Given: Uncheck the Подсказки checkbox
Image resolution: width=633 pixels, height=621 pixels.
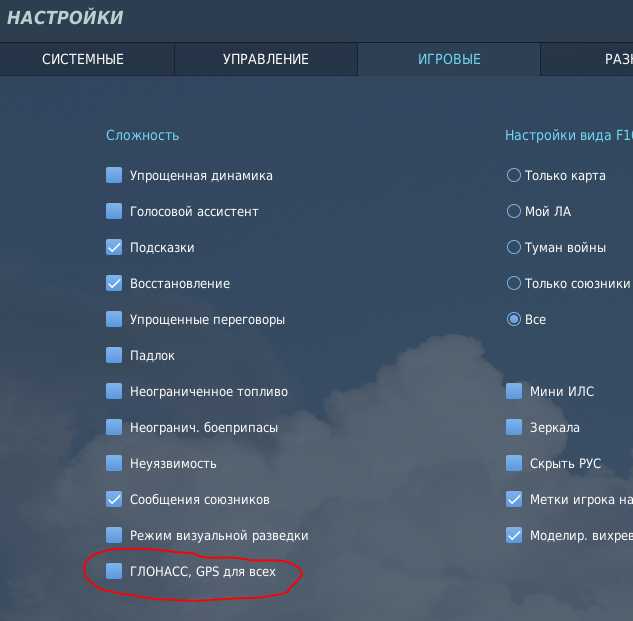Looking at the screenshot, I should pyautogui.click(x=114, y=247).
